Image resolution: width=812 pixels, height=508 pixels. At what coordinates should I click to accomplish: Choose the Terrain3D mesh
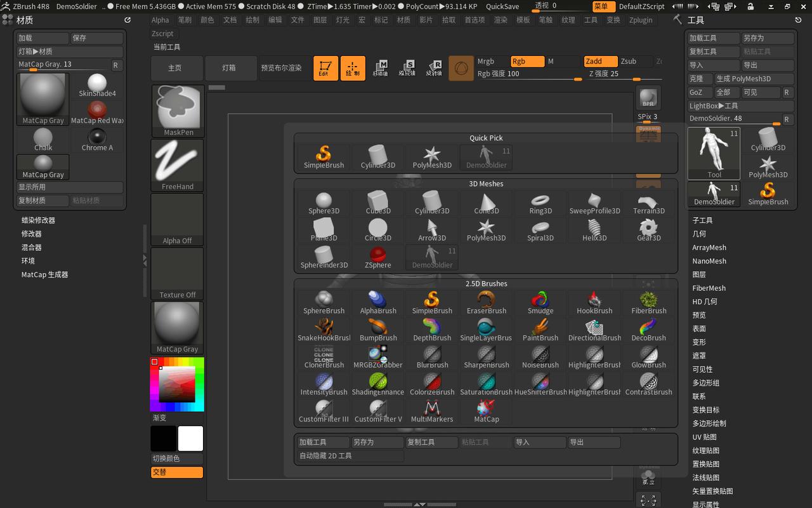pyautogui.click(x=649, y=203)
